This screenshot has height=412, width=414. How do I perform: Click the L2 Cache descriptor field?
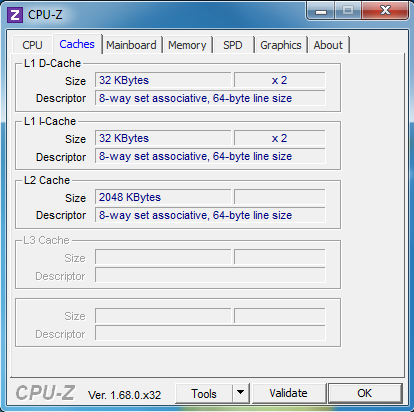click(x=210, y=215)
